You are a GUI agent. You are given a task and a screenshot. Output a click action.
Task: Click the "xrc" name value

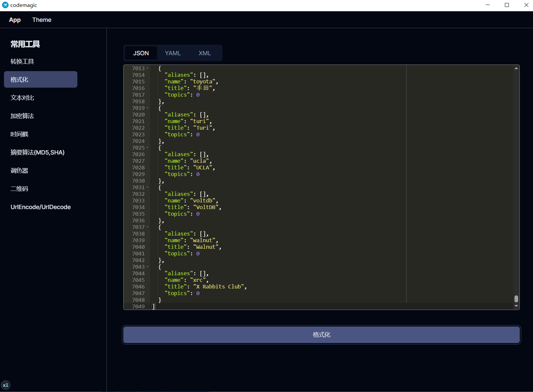tap(198, 280)
